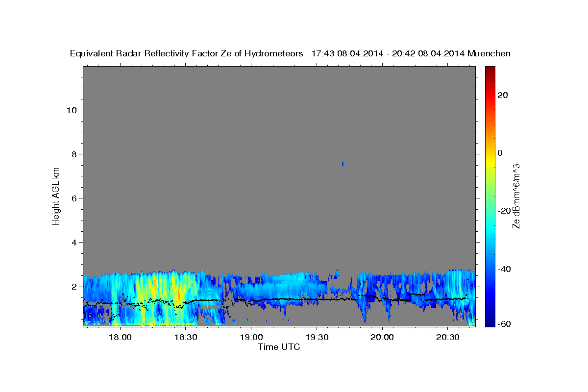Click the colorbar value '-60'
Image resolution: width=588 pixels, height=392 pixels.
(504, 324)
